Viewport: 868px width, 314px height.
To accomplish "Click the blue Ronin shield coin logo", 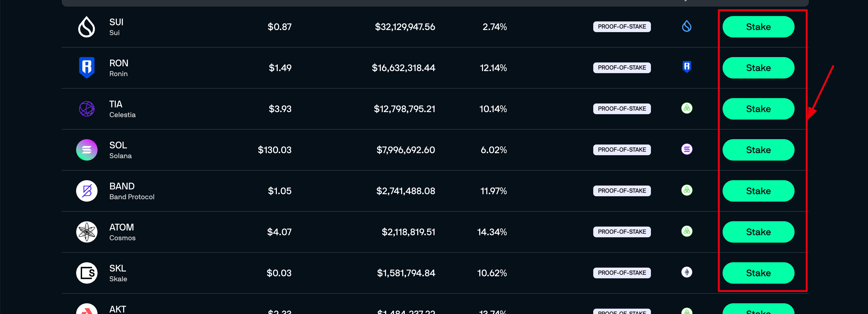I will point(87,68).
